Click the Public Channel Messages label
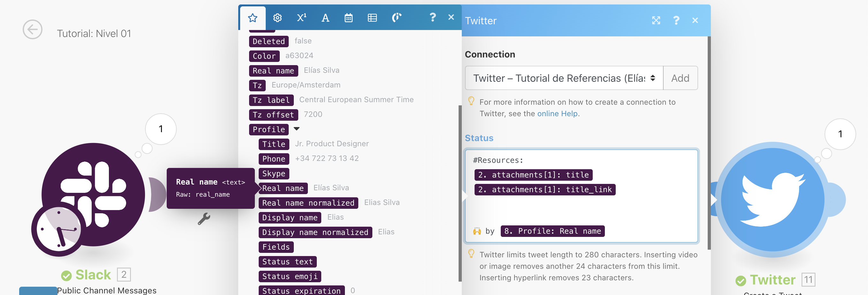 point(106,290)
